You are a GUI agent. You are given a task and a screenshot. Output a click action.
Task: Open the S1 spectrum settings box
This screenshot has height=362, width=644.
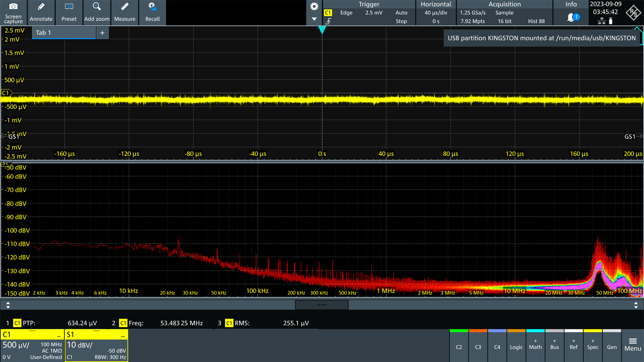coord(96,346)
